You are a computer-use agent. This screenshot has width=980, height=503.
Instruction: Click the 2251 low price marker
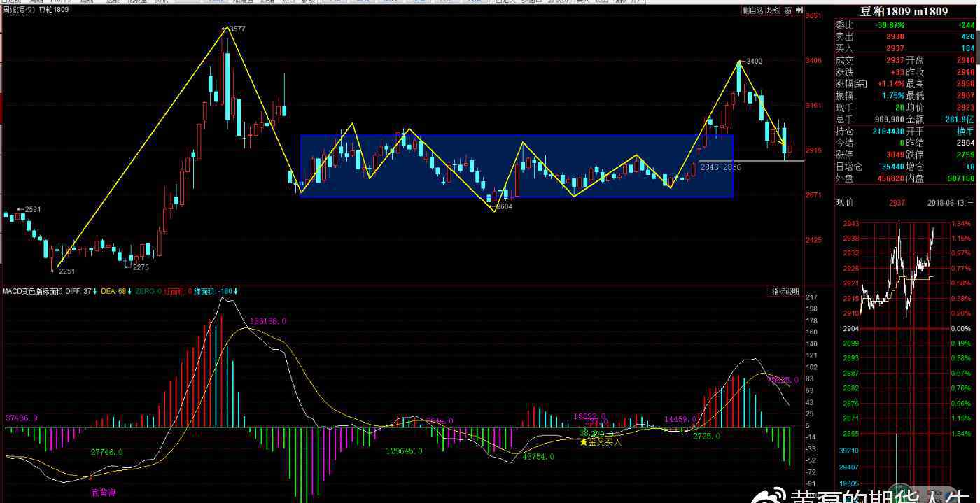pos(66,271)
